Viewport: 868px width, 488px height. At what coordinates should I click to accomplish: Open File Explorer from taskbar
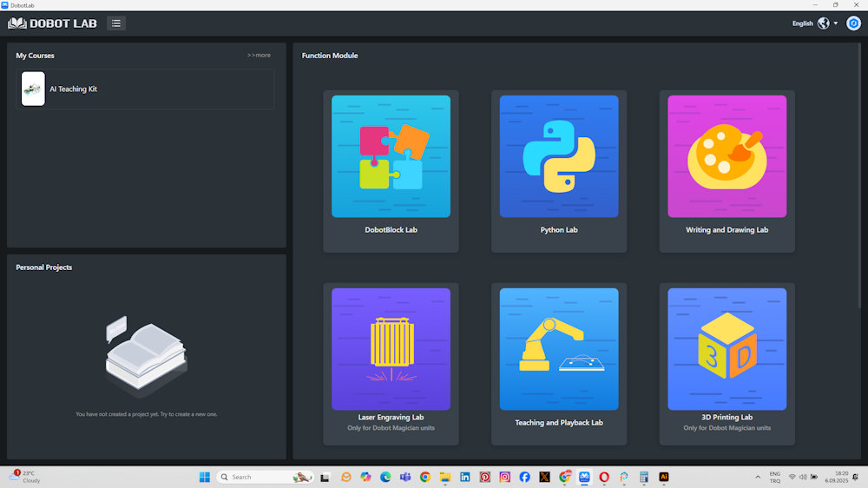click(445, 477)
